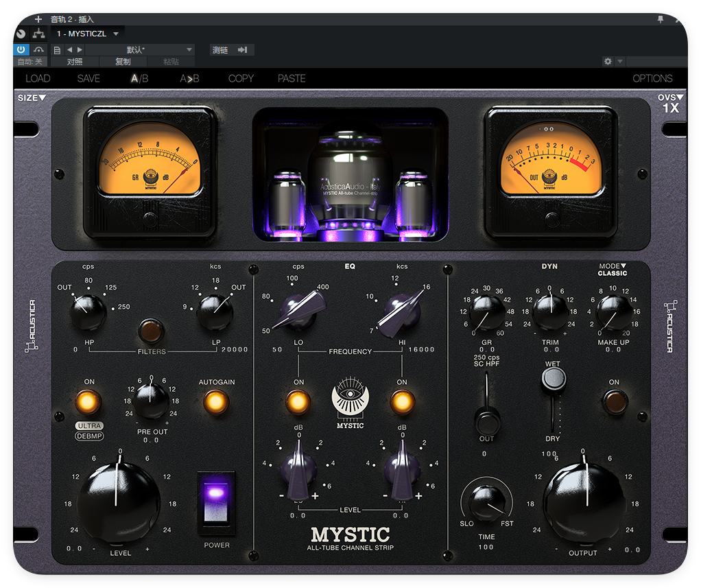
Task: Open the routing tree icon
Action: [39, 34]
